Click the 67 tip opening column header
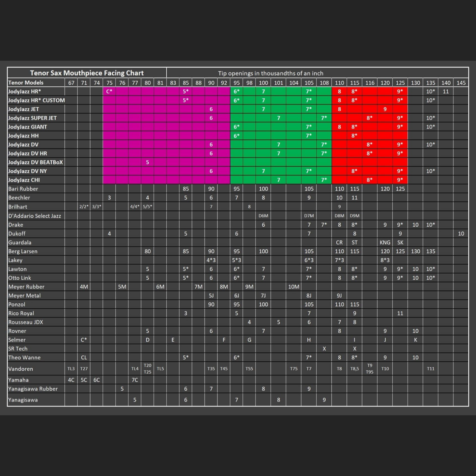This screenshot has width=476, height=476. [71, 83]
